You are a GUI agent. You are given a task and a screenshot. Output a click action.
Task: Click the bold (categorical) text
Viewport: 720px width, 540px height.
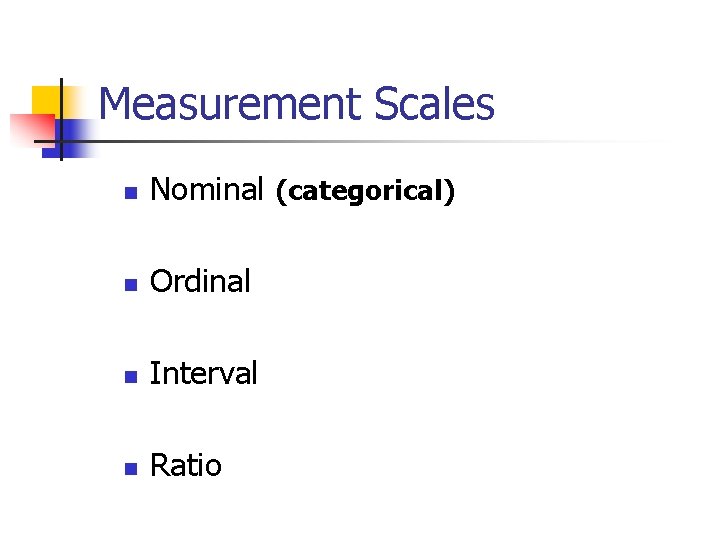pyautogui.click(x=365, y=191)
